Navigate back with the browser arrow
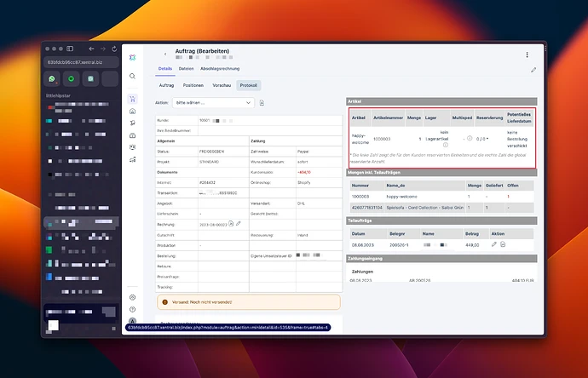This screenshot has width=588, height=378. [x=91, y=49]
